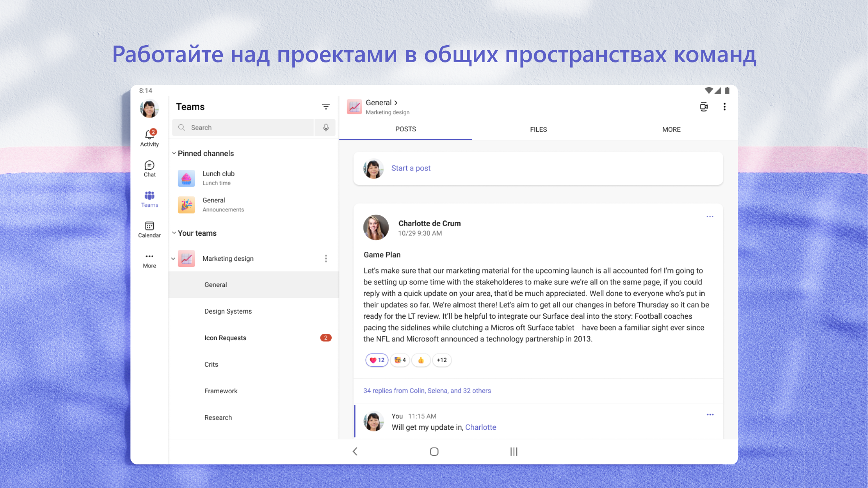
Task: Open your profile avatar in the sidebar
Action: 149,109
